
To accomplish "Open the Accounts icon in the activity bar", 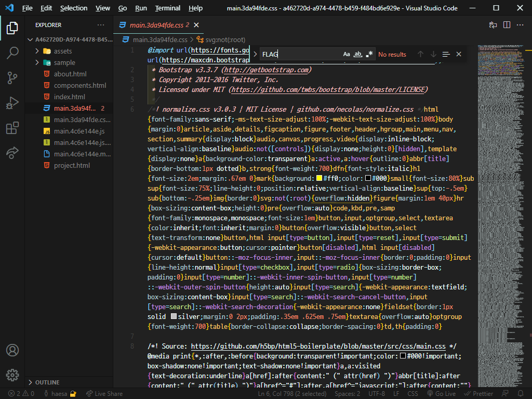I will [12, 351].
